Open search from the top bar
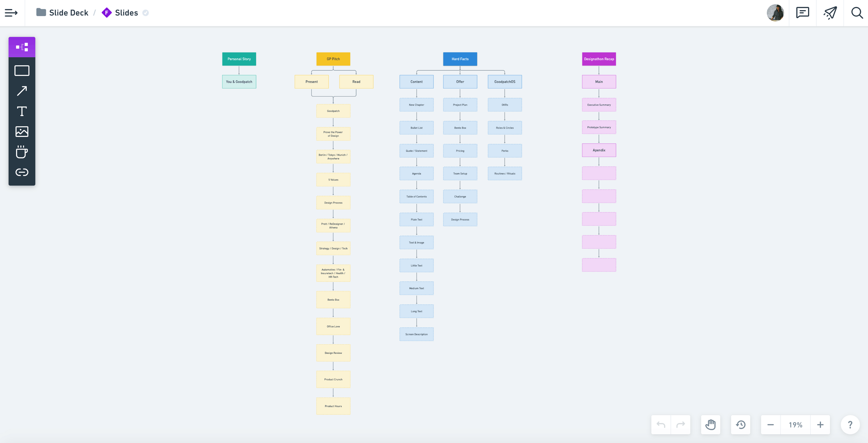The width and height of the screenshot is (868, 443). click(x=857, y=13)
